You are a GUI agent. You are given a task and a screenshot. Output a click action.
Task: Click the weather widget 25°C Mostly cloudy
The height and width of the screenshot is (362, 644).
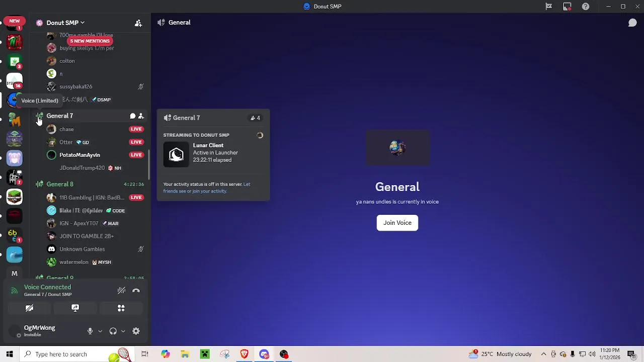coord(500,354)
